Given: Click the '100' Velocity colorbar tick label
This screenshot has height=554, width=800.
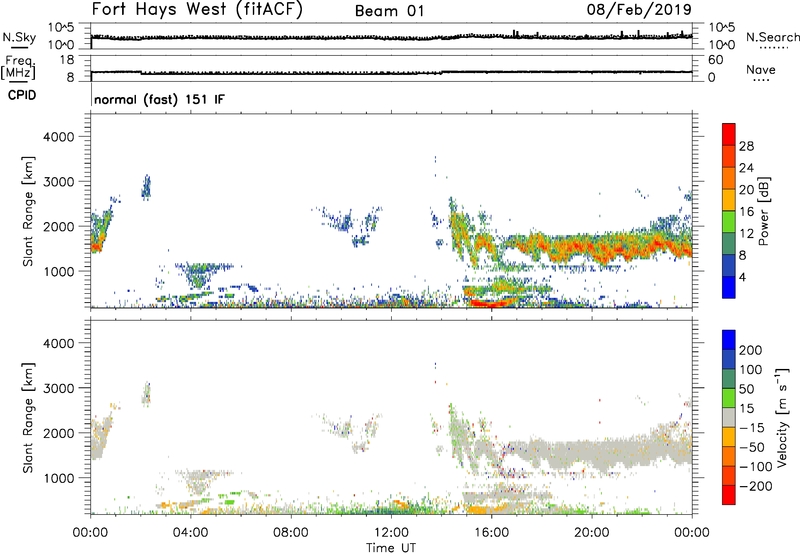Looking at the screenshot, I should point(751,369).
